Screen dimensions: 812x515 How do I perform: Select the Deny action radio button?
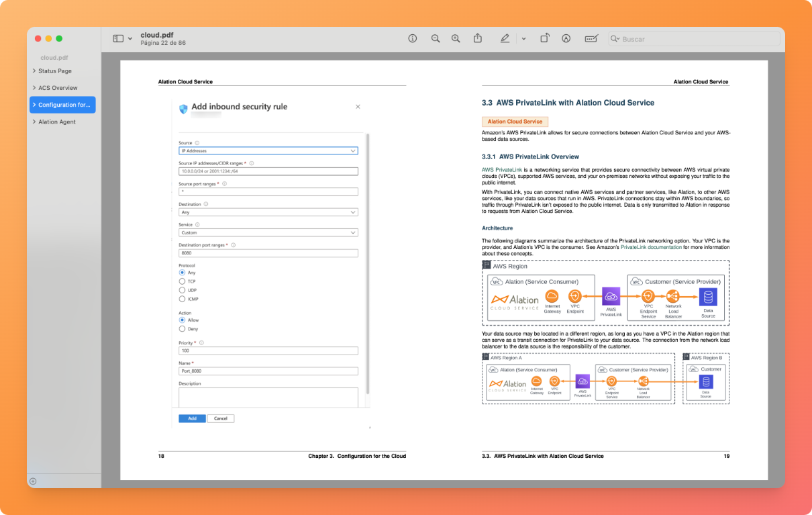(182, 329)
